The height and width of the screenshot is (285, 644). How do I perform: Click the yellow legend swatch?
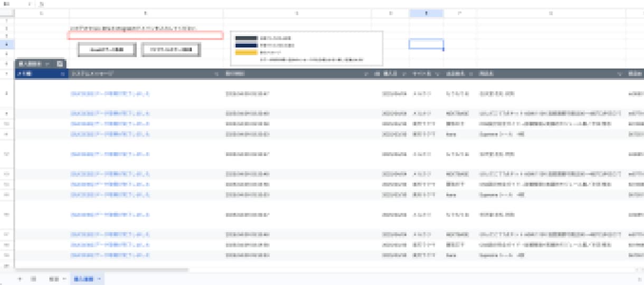click(246, 53)
